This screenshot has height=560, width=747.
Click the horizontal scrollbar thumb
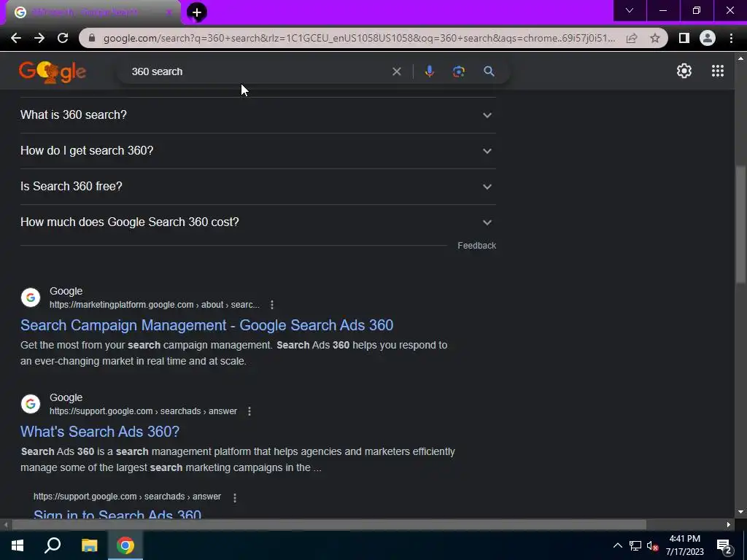tap(329, 525)
